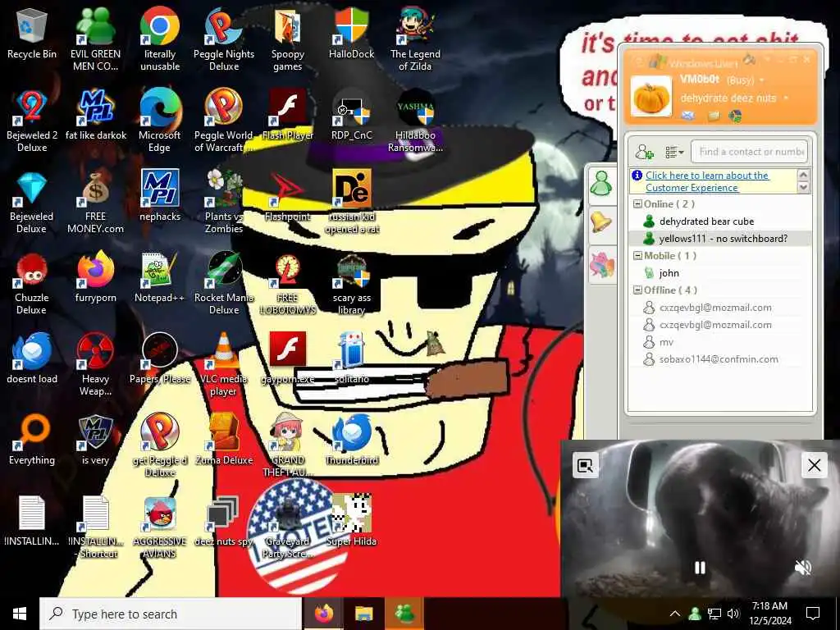Open the Notepad++ shortcut
This screenshot has width=840, height=630.
point(160,277)
